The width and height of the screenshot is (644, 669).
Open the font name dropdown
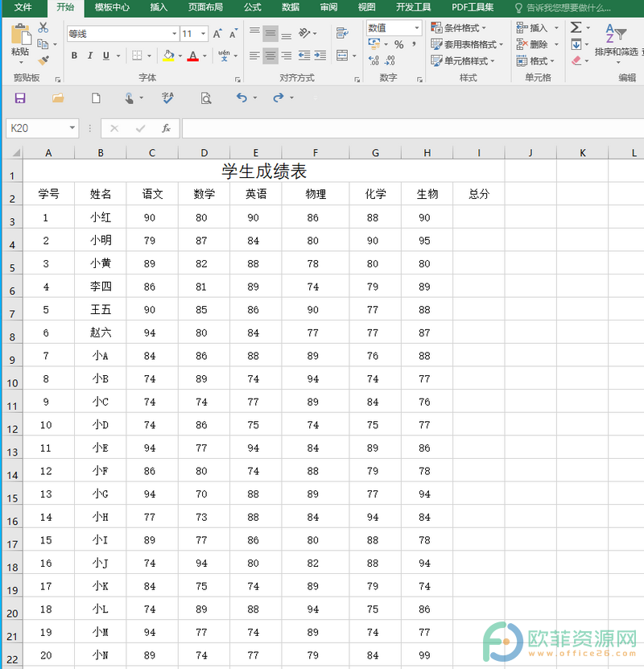pos(175,34)
